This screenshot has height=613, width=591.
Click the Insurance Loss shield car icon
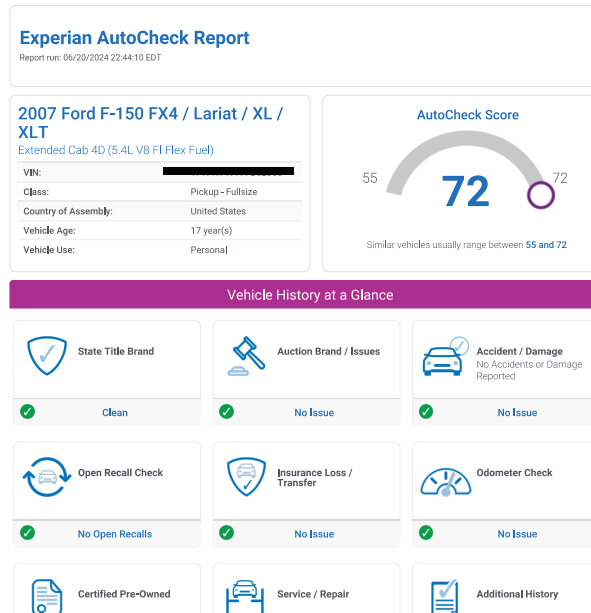[x=246, y=477]
